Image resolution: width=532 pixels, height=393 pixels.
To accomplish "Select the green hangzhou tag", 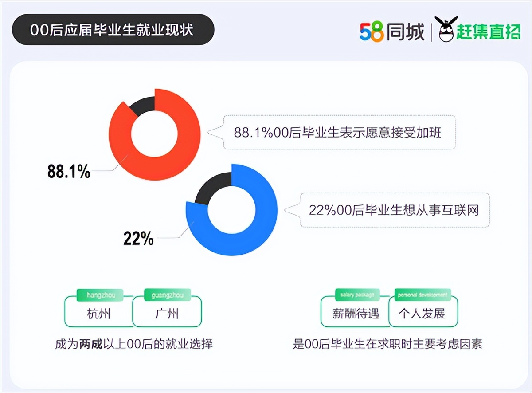I will point(99,295).
